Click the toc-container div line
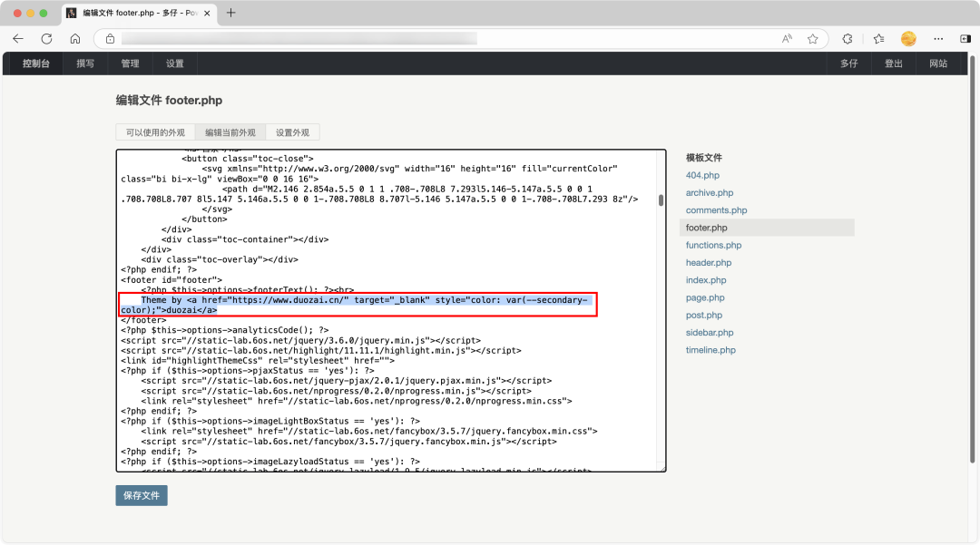The image size is (980, 545). tap(245, 239)
